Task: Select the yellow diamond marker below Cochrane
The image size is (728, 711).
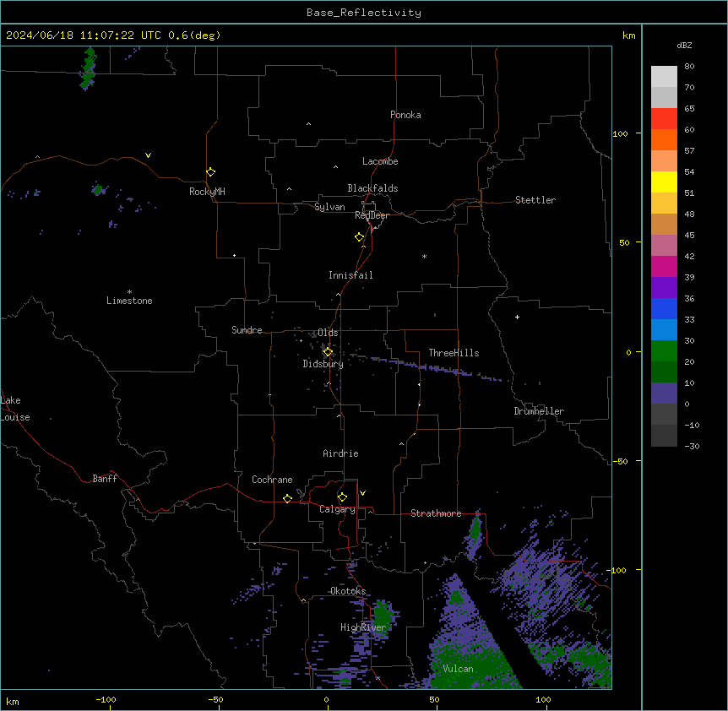Action: click(287, 498)
